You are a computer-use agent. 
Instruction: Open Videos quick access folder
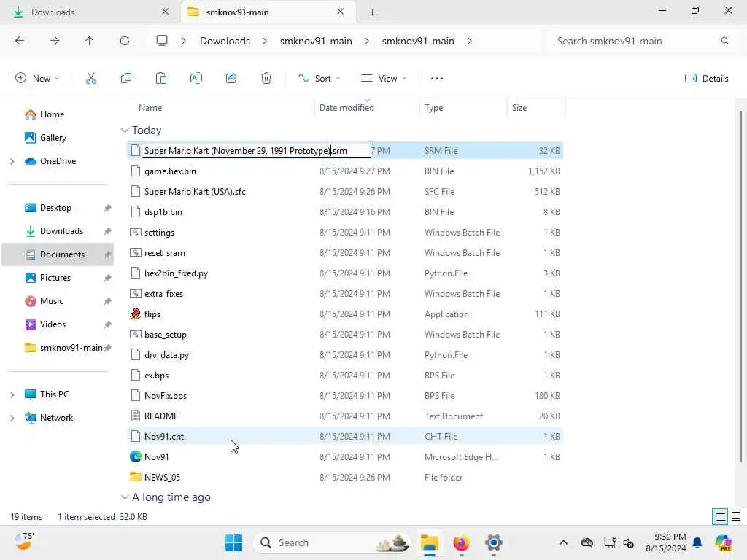(53, 324)
